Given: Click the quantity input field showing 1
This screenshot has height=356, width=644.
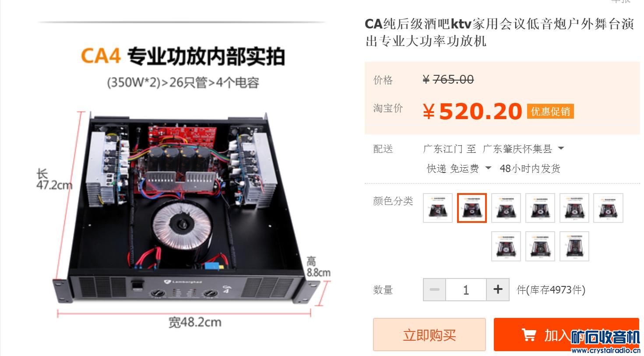Looking at the screenshot, I should (x=466, y=289).
